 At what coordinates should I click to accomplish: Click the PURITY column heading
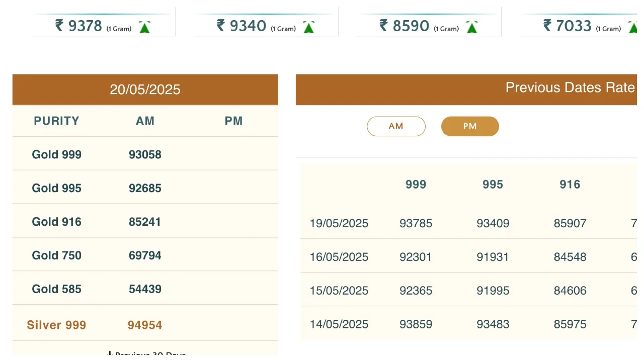click(x=56, y=121)
